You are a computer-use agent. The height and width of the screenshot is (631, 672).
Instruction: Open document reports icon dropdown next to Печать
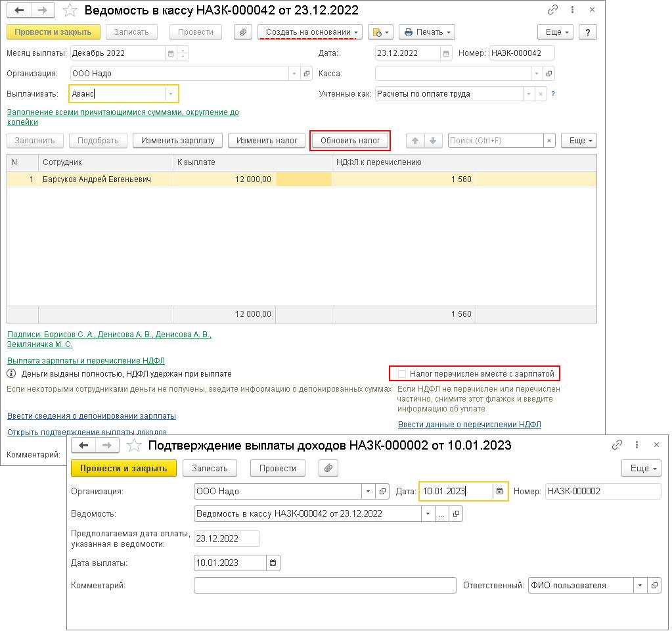pos(380,32)
